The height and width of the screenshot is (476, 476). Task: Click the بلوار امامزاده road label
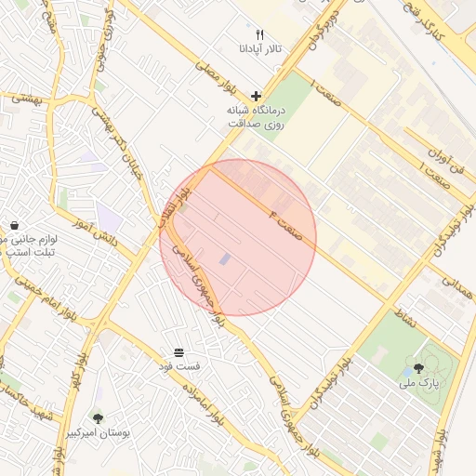203,404
